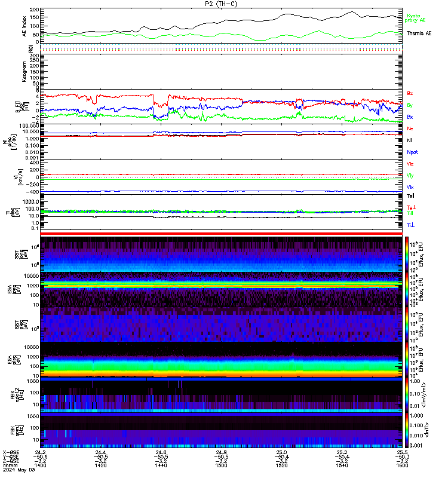Click the Vi [km/s] axis title
Image resolution: width=448 pixels, height=478 pixels.
click(x=18, y=177)
